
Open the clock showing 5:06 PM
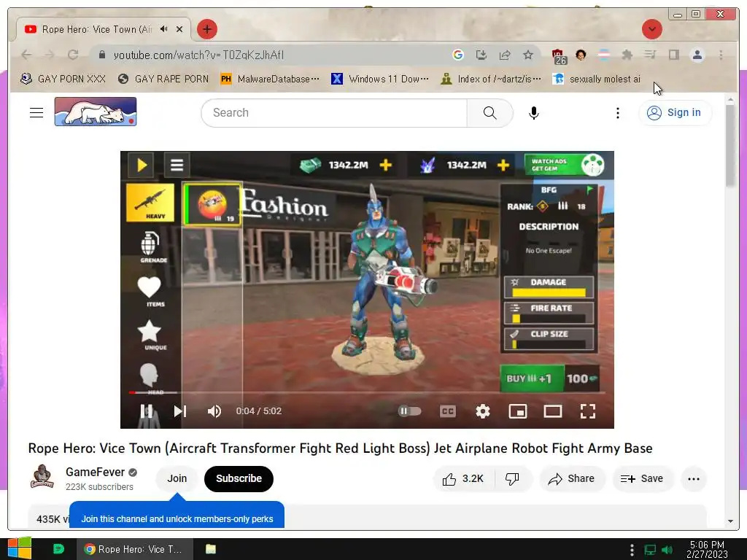point(707,549)
